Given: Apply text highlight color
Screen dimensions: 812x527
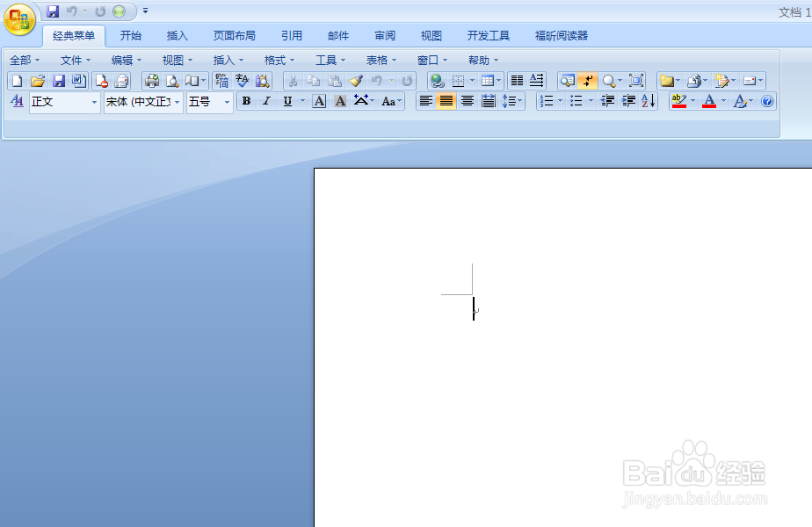Looking at the screenshot, I should click(678, 102).
